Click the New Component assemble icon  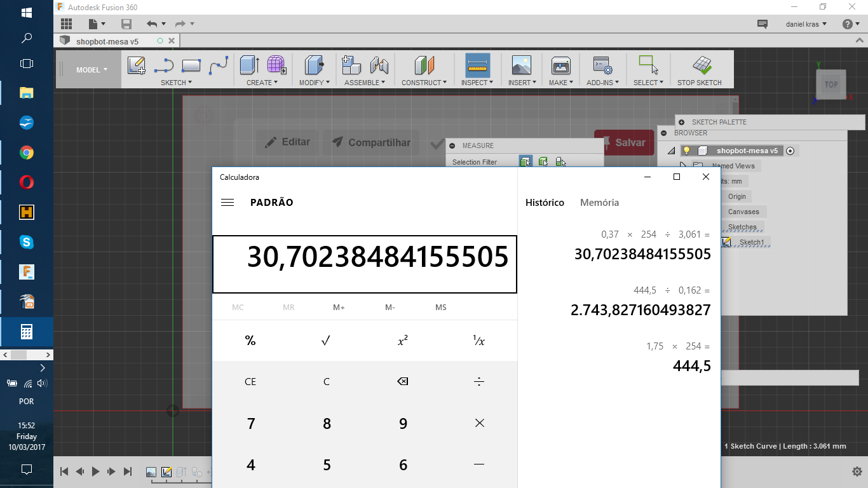coord(351,65)
